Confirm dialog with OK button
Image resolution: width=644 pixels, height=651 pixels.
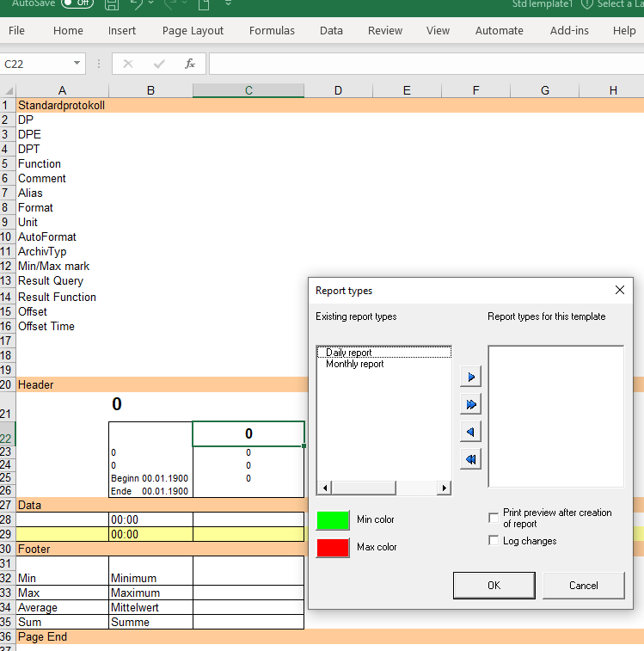[494, 586]
